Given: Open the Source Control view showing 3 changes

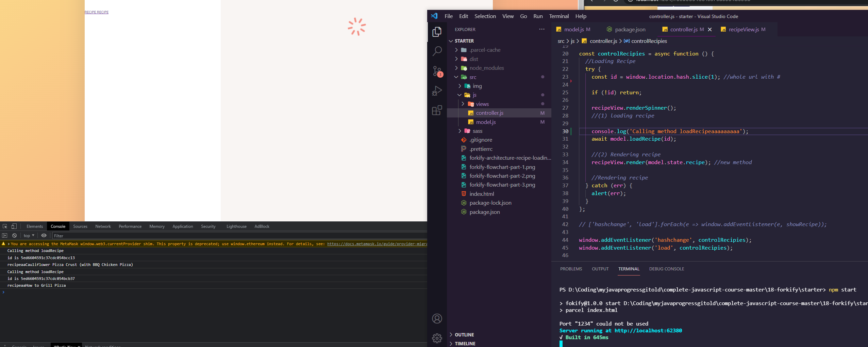Looking at the screenshot, I should click(x=437, y=71).
